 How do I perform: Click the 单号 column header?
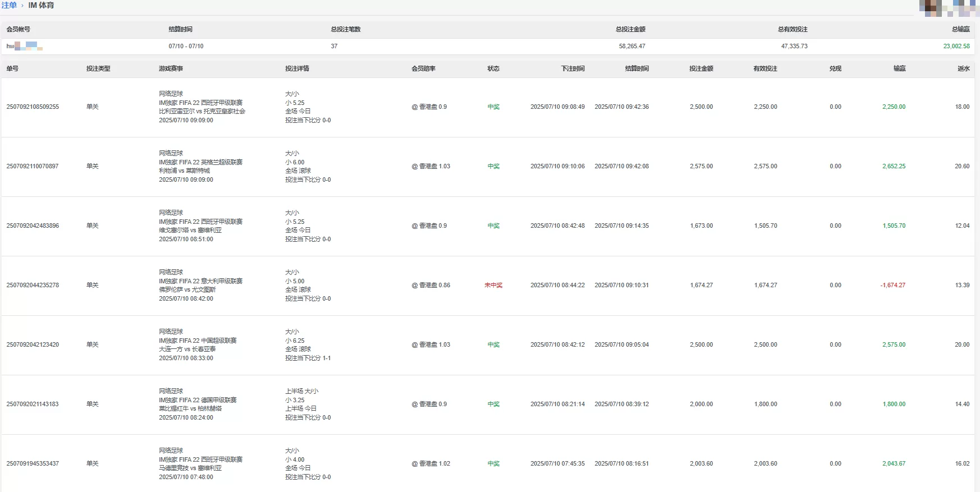click(12, 68)
